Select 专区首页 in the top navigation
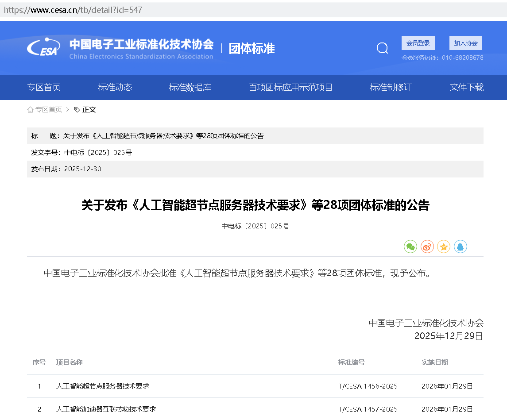 [x=44, y=87]
